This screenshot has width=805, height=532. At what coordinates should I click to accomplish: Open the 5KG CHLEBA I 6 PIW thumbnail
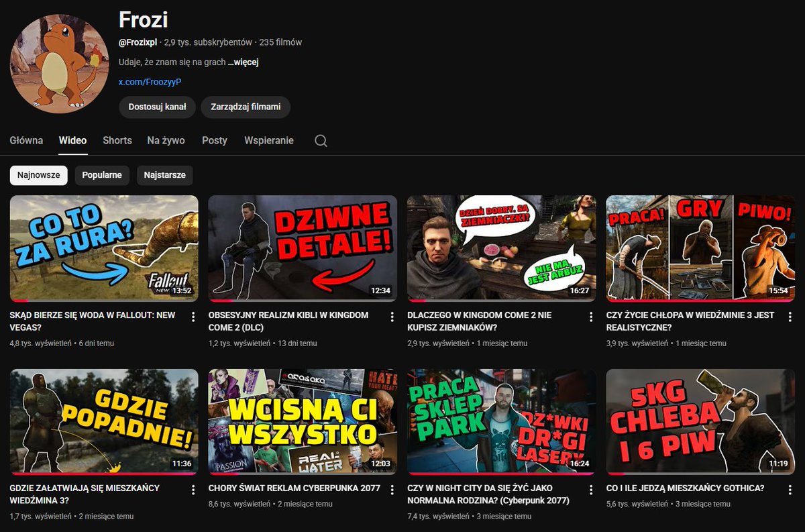(x=700, y=421)
